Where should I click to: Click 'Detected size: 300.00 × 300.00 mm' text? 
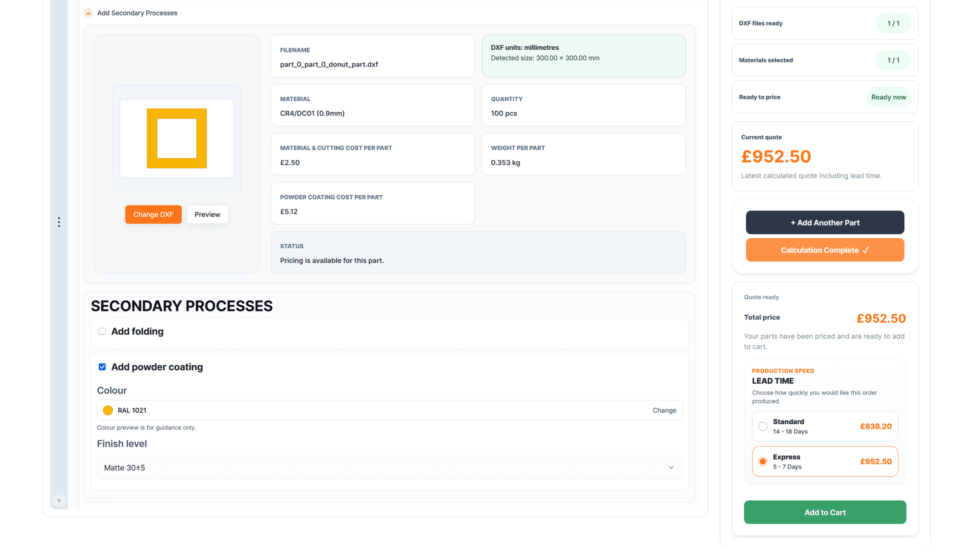(x=545, y=58)
